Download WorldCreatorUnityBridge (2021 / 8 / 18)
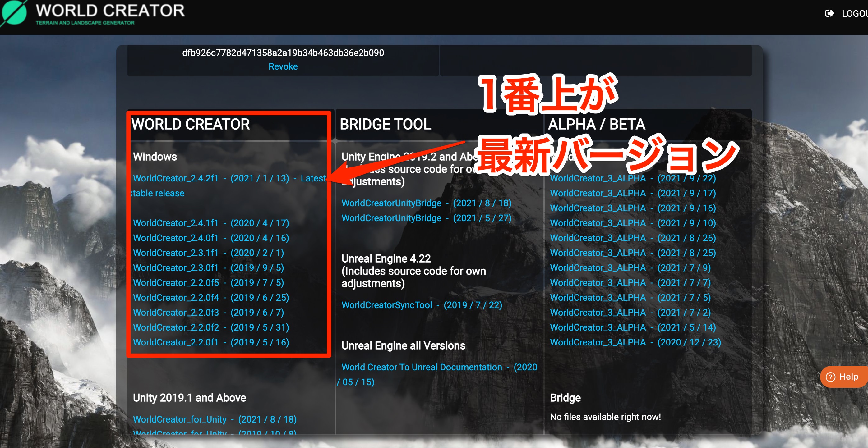 [x=426, y=203]
